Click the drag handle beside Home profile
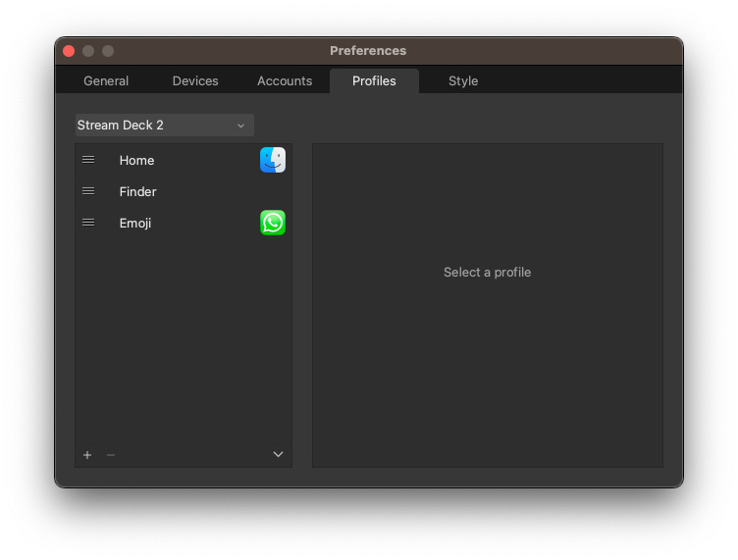This screenshot has width=738, height=560. coord(88,160)
